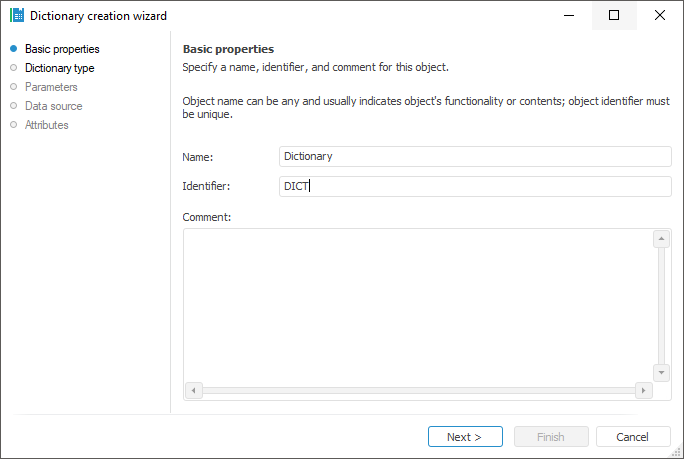Open the Data source wizard step
The width and height of the screenshot is (684, 459).
pos(53,106)
